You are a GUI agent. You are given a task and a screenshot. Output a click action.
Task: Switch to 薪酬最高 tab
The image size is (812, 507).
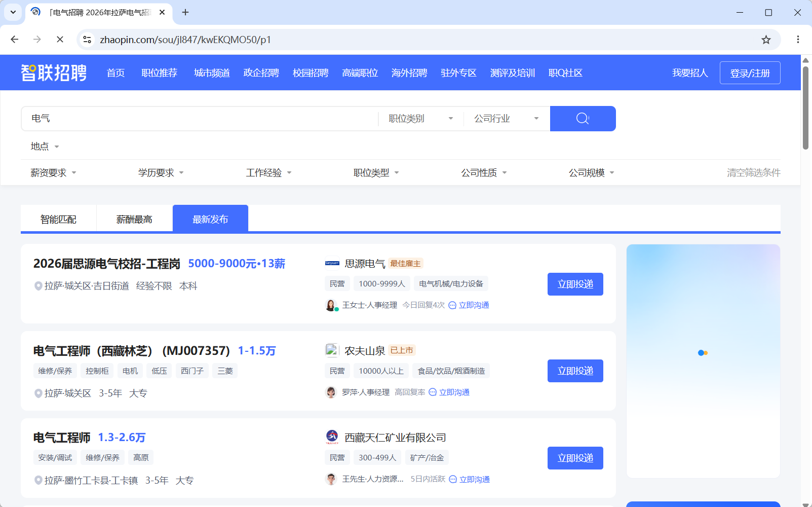coord(134,219)
